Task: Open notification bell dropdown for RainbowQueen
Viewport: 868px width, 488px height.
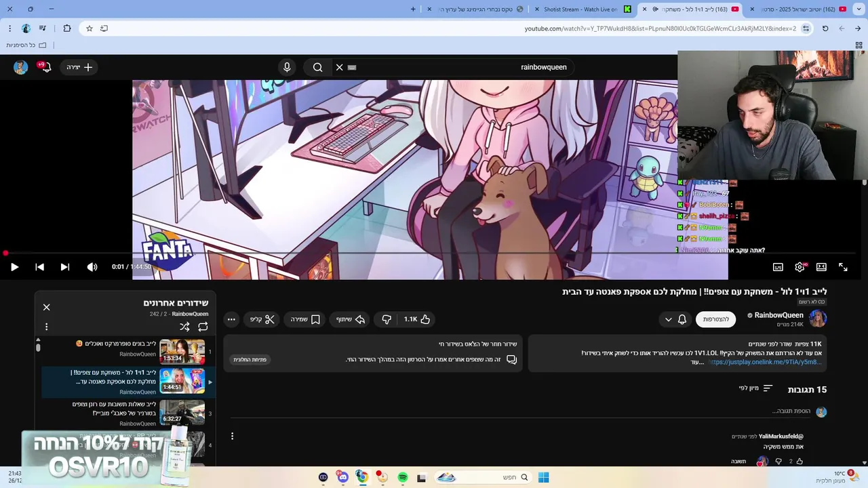Action: (x=675, y=319)
